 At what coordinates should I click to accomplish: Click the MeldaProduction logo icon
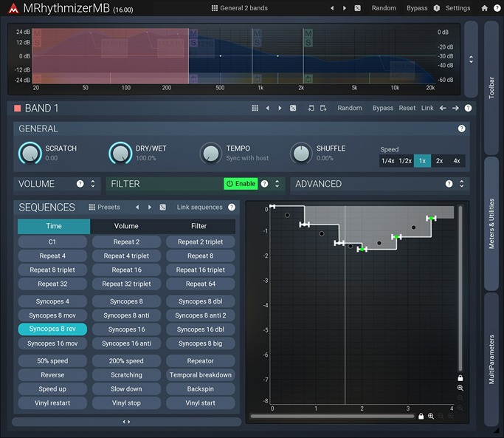coord(13,8)
